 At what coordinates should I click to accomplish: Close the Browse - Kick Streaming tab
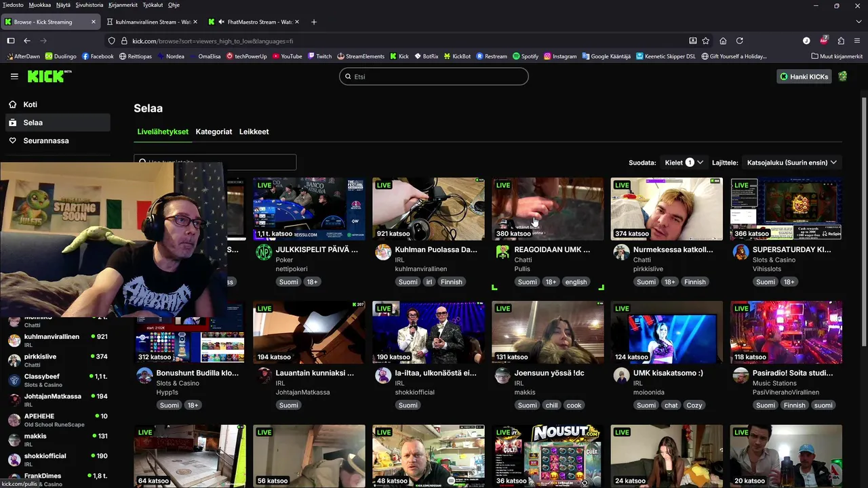point(94,22)
